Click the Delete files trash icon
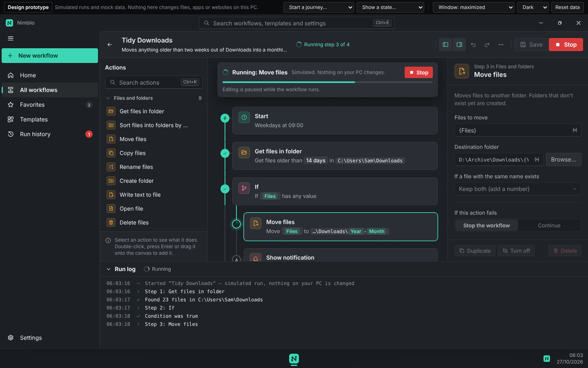The width and height of the screenshot is (588, 368). pyautogui.click(x=111, y=222)
